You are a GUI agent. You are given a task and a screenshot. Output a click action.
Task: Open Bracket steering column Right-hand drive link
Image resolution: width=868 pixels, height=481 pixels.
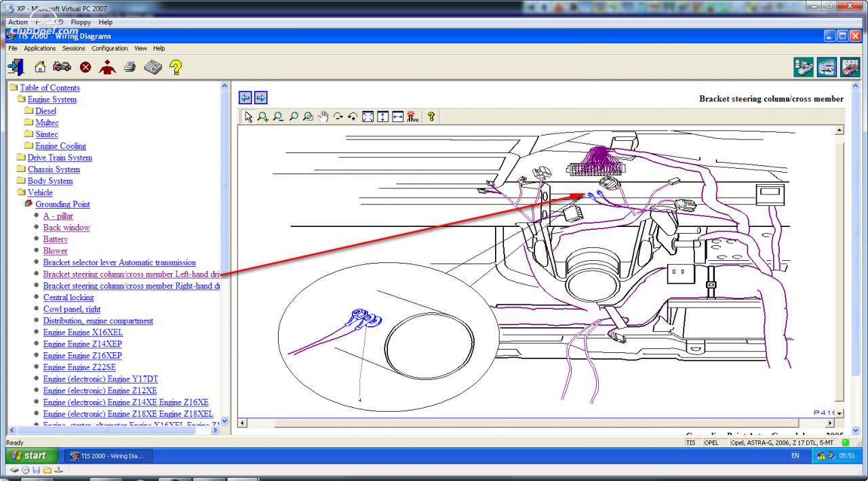(132, 286)
